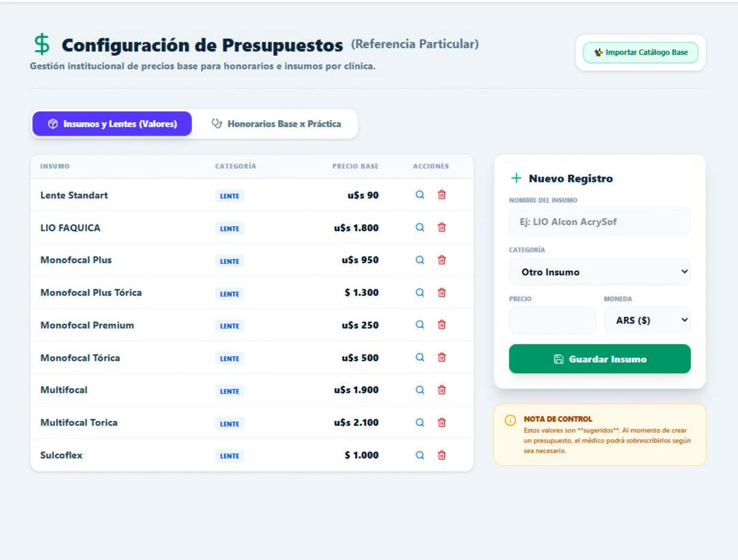Click the Categoría column header

click(x=235, y=166)
